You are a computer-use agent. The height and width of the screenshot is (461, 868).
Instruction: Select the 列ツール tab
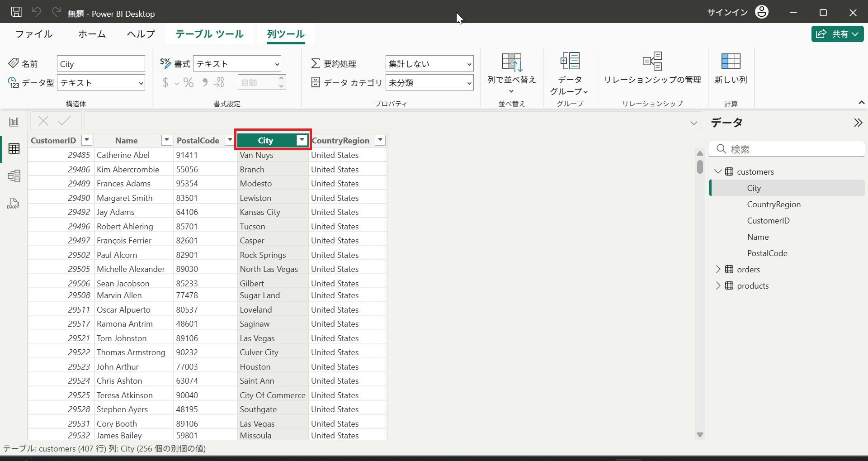(x=286, y=34)
